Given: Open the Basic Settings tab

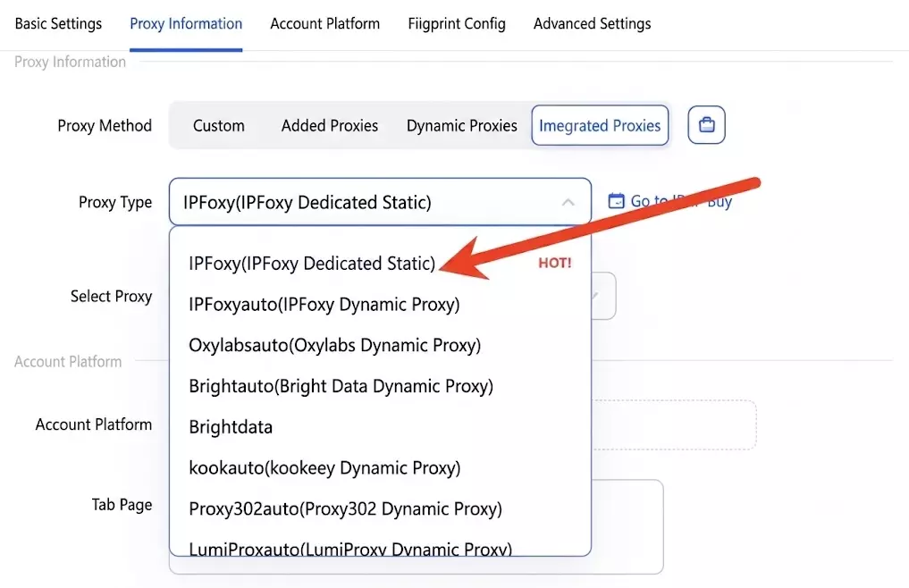Looking at the screenshot, I should (x=59, y=24).
